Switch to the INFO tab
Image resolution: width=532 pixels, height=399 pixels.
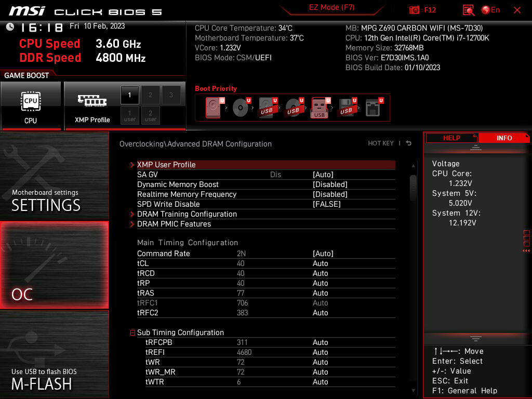point(504,138)
